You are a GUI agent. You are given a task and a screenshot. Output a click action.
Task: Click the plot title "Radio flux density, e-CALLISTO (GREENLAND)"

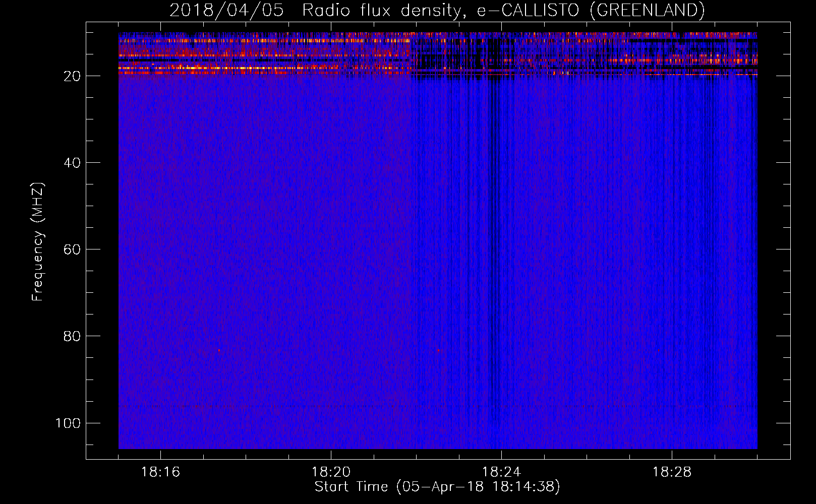click(x=503, y=10)
